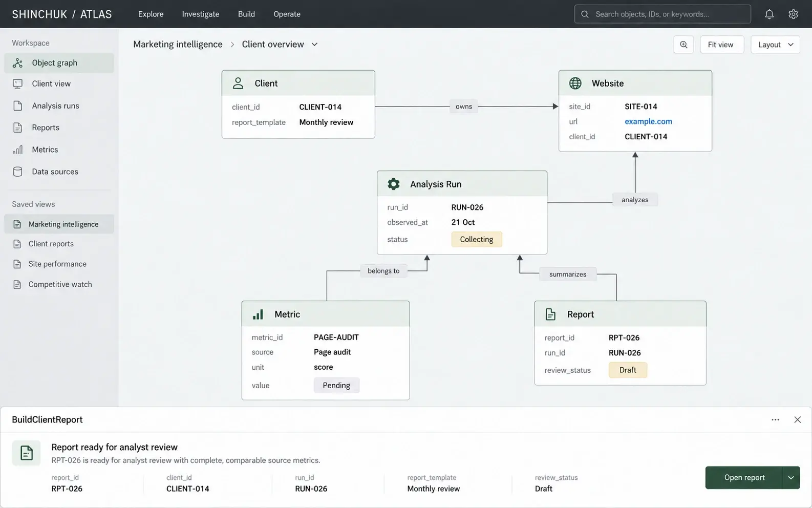This screenshot has height=508, width=812.
Task: Open the notifications bell
Action: click(769, 14)
